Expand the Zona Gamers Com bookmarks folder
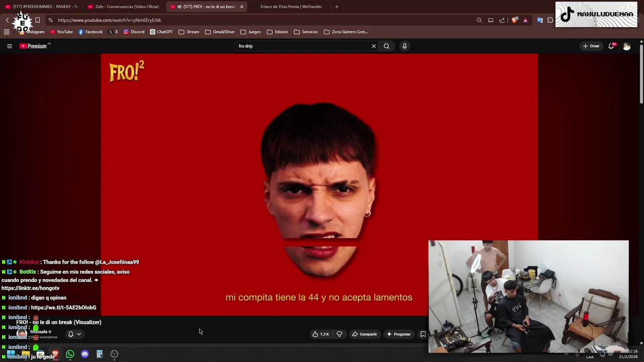Screen dimensions: 644x362 coord(346,32)
